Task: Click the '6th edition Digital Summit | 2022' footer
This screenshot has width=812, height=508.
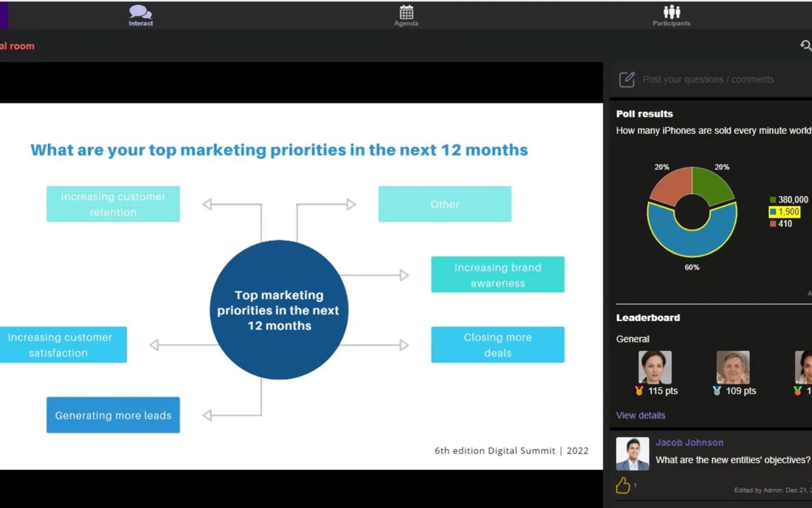Action: (512, 451)
